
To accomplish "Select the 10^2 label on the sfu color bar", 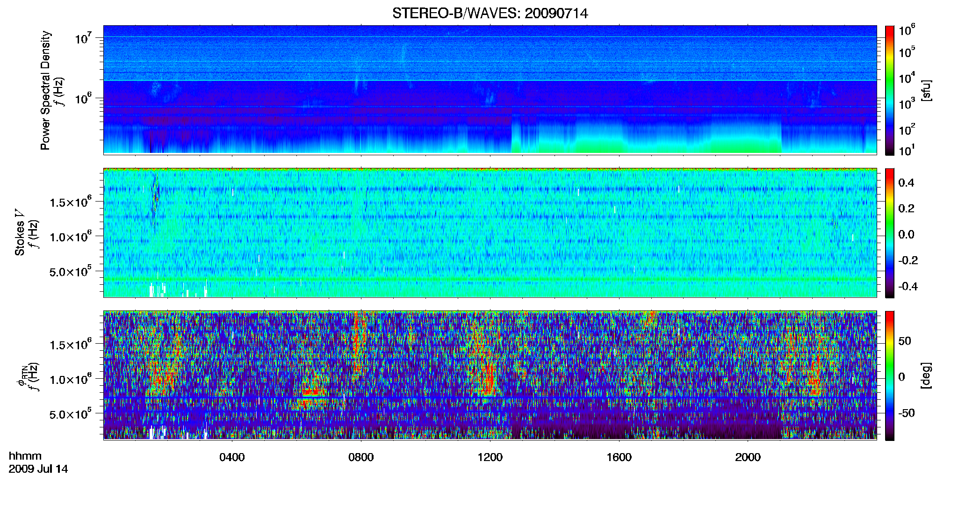I will point(907,130).
